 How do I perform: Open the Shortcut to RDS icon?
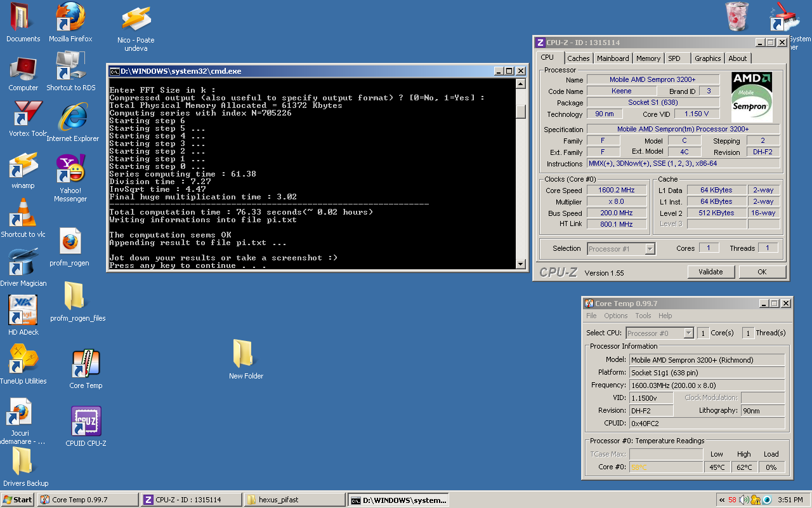click(71, 71)
